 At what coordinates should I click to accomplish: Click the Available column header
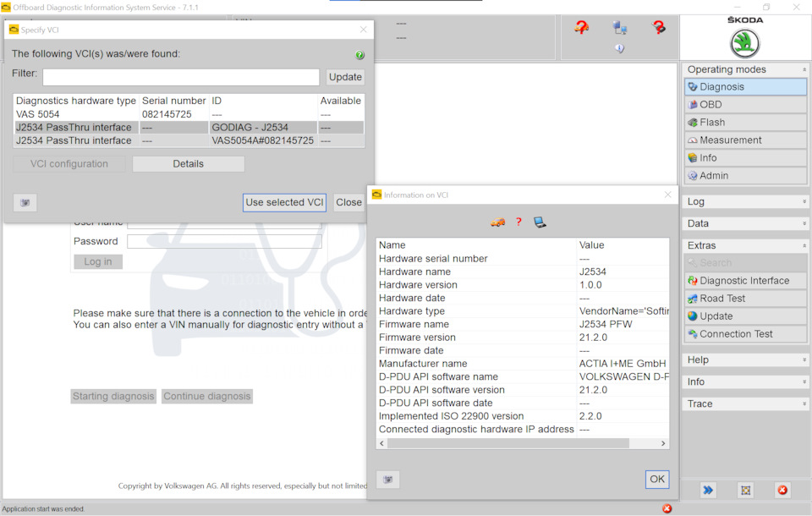click(341, 101)
